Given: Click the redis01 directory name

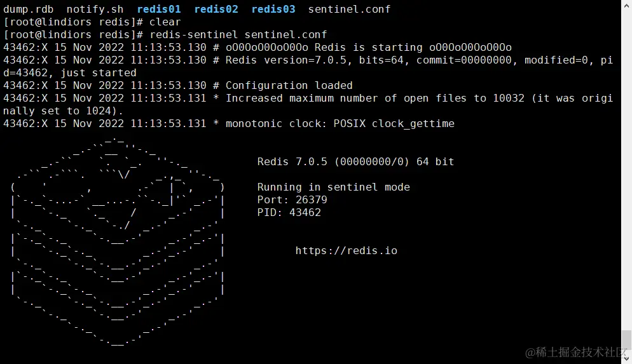Looking at the screenshot, I should [x=158, y=10].
